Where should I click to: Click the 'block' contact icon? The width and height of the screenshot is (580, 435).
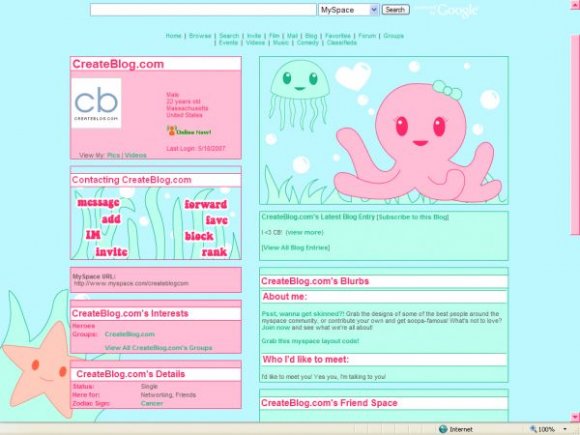199,236
